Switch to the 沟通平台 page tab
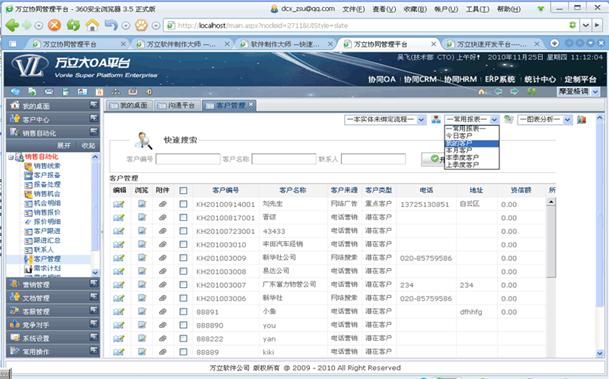Image resolution: width=609 pixels, height=379 pixels. click(x=177, y=106)
